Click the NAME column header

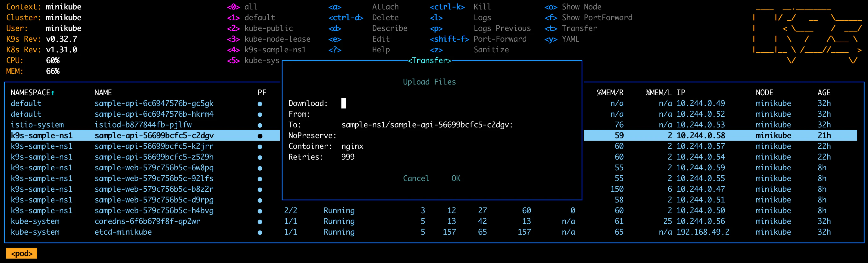point(103,93)
